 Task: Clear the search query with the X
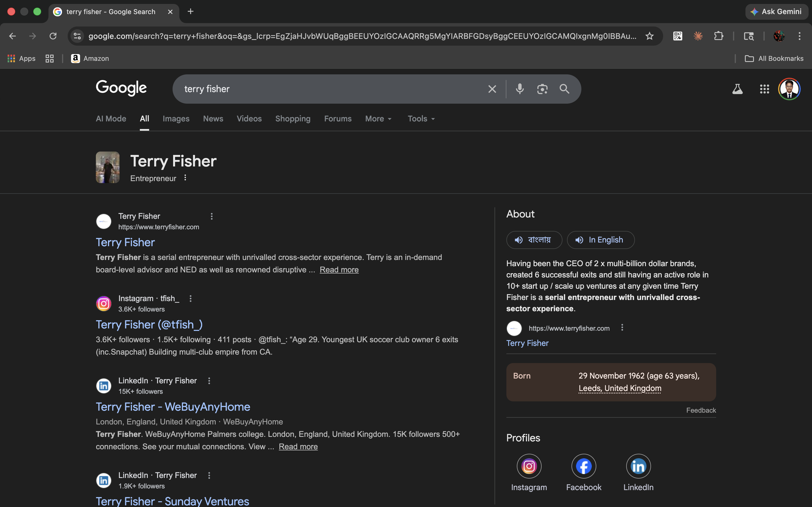491,89
